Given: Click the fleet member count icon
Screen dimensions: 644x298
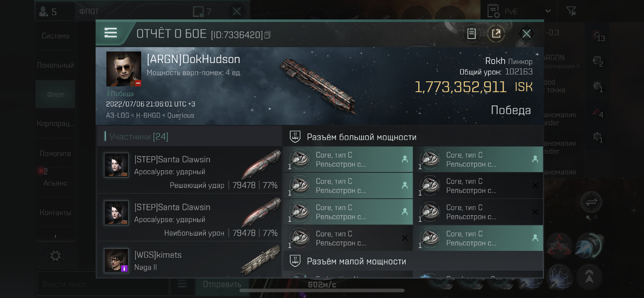Looking at the screenshot, I should coord(48,12).
